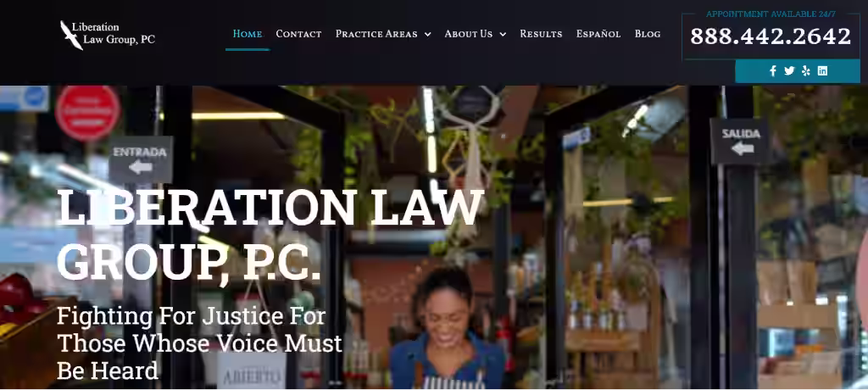
Task: Click the SALIDA sign in hero video
Action: [x=741, y=142]
